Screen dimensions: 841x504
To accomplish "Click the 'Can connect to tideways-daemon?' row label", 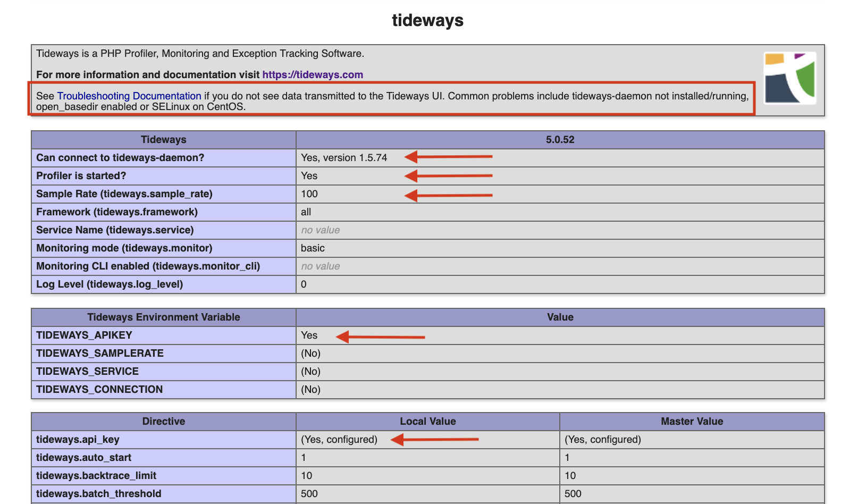I will click(120, 158).
